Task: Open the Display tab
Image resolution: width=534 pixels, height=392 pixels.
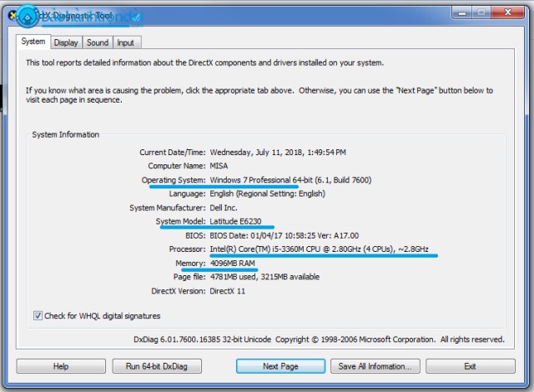Action: tap(66, 43)
